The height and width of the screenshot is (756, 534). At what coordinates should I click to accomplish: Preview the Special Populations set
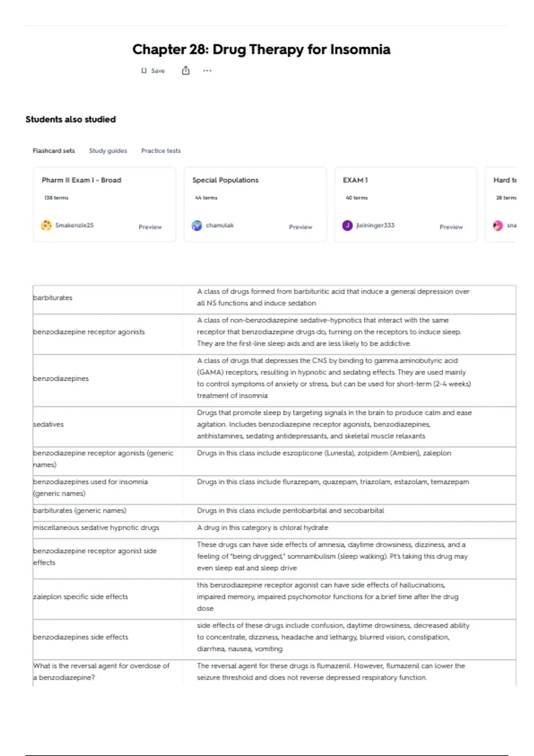301,227
